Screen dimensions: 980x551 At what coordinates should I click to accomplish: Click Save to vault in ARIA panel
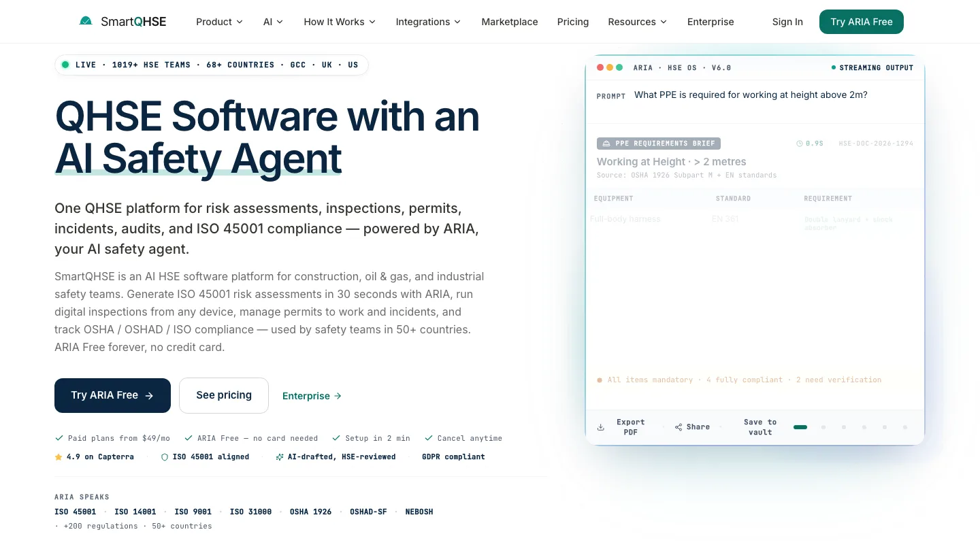760,427
